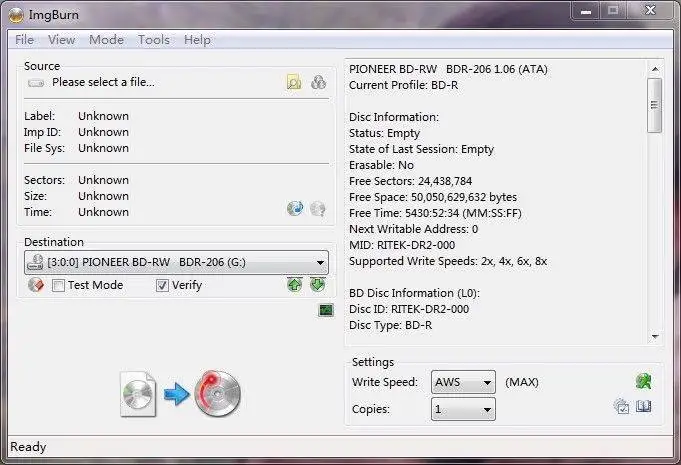Click the 'Next Writable Address: 0' line
681x465 pixels.
413,229
